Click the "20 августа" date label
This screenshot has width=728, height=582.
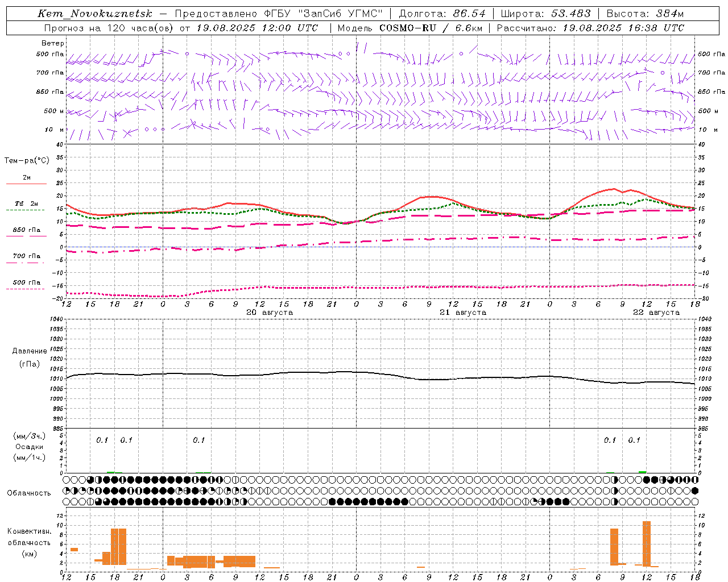[x=270, y=313]
